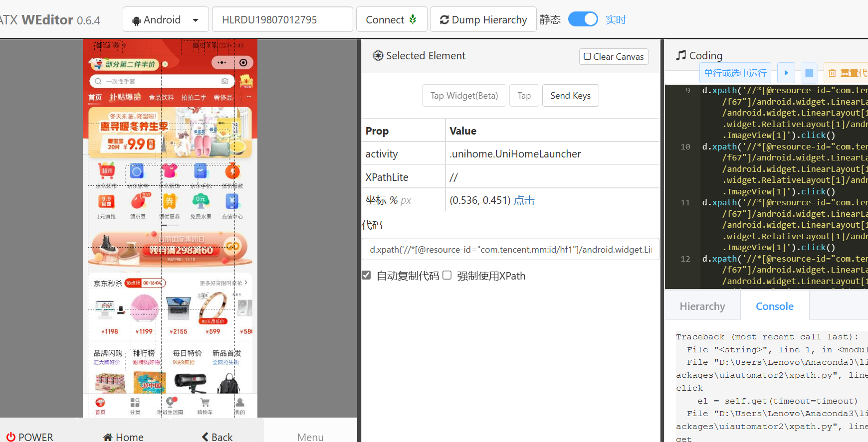Image resolution: width=868 pixels, height=442 pixels.
Task: Tap the 排行榜 section title
Action: click(144, 353)
